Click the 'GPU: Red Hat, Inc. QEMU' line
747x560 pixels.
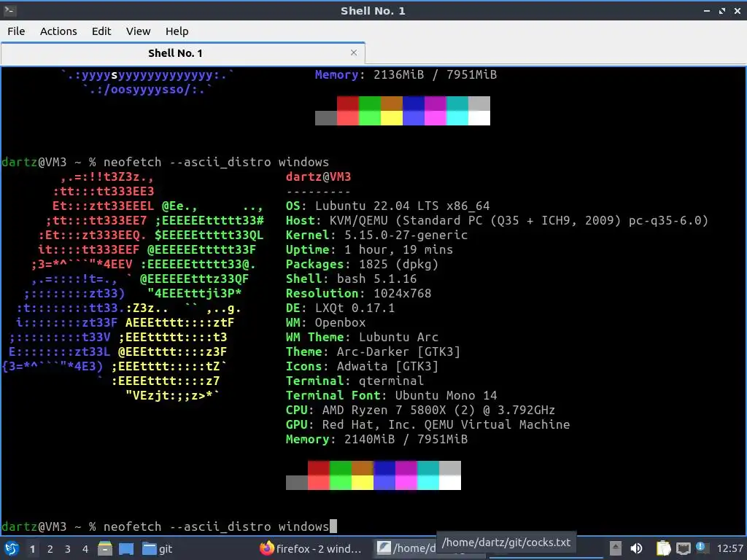click(x=427, y=425)
